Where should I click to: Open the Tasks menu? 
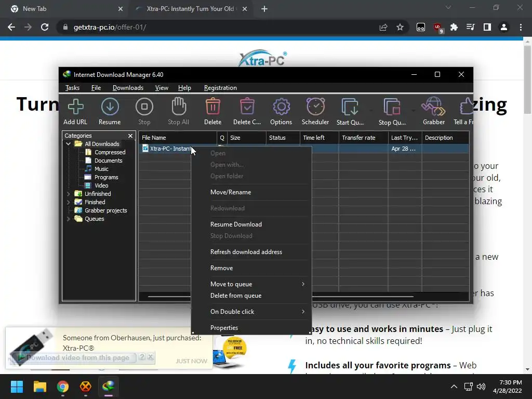click(x=72, y=88)
